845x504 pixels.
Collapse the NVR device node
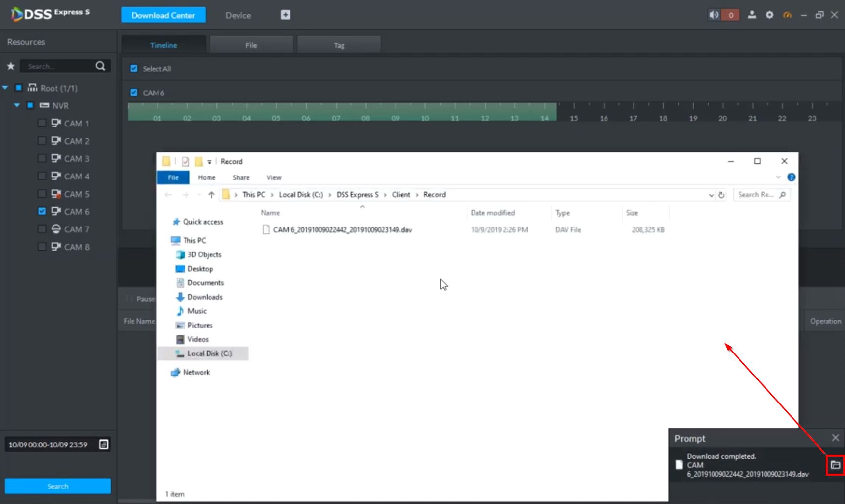pos(17,105)
